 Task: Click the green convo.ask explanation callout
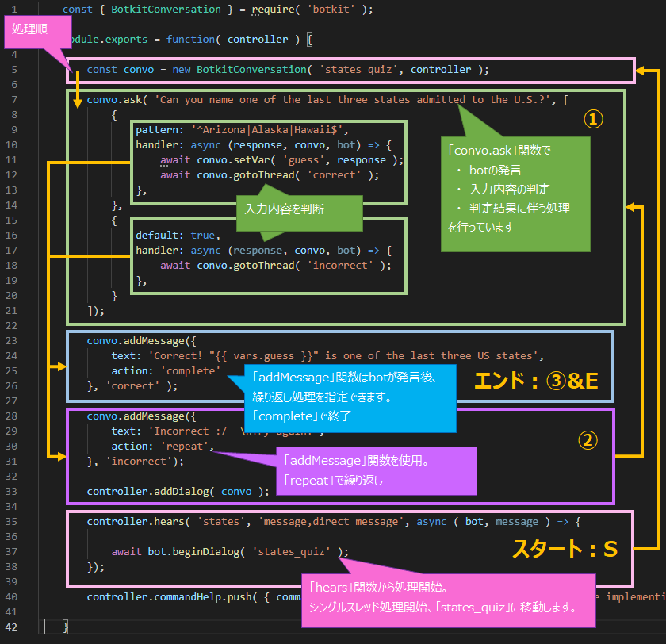515,194
